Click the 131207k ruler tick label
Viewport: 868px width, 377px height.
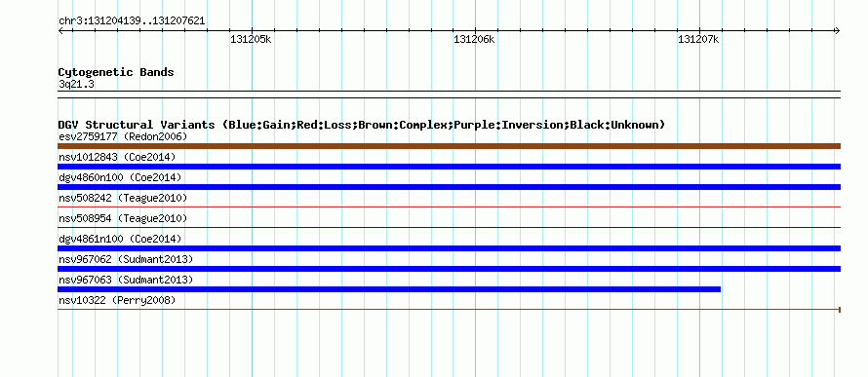pos(698,39)
